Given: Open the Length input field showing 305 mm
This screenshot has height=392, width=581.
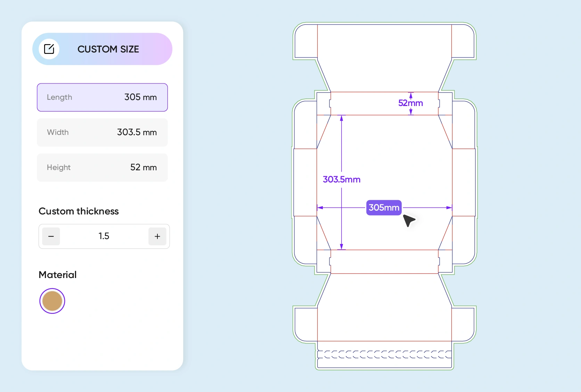Looking at the screenshot, I should (102, 97).
